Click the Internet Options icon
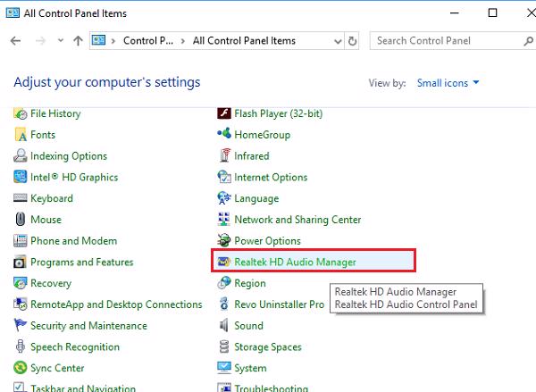This screenshot has height=392, width=536. (x=224, y=177)
